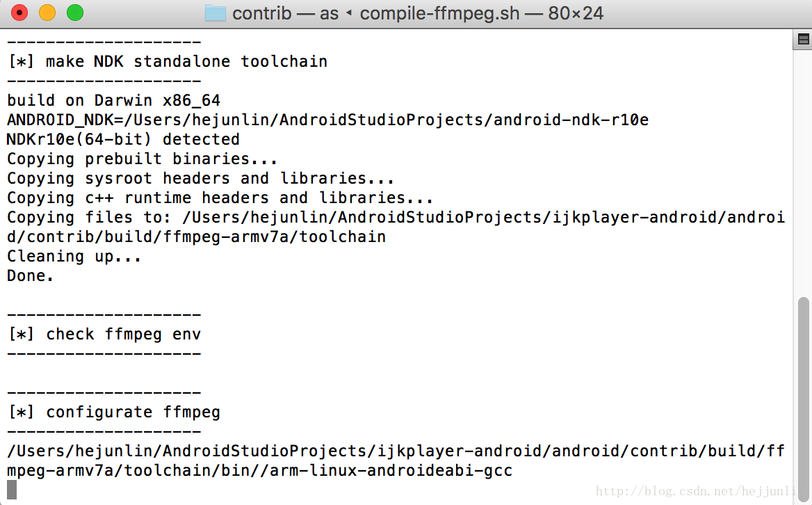Click the compile-ffmpeg.sh title text
The image size is (812, 505).
[439, 13]
